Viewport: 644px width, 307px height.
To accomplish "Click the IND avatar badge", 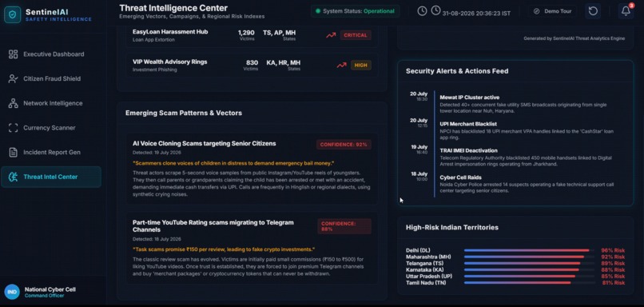I will (12, 292).
